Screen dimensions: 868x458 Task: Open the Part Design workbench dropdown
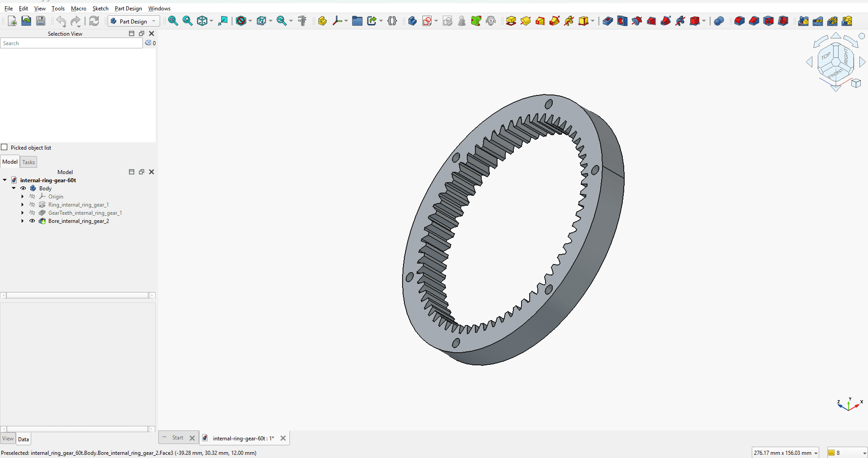click(134, 21)
